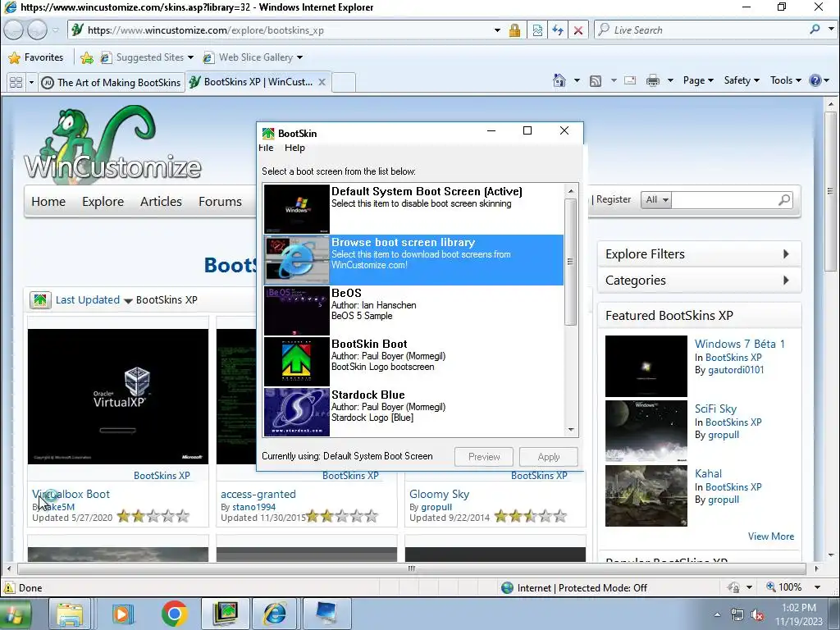The width and height of the screenshot is (840, 630).
Task: Click the network tray icon
Action: (737, 615)
